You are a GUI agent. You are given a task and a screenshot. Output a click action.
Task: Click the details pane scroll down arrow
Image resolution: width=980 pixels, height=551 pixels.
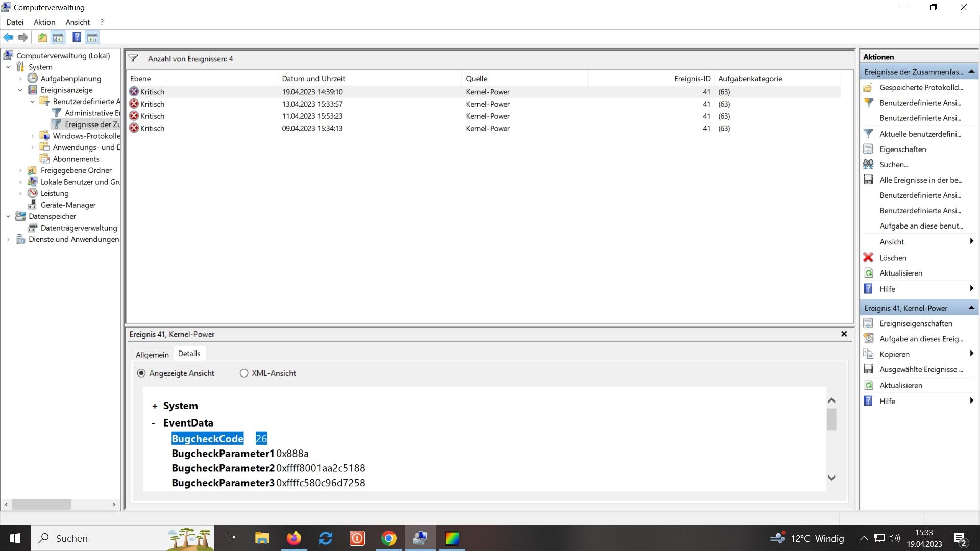click(831, 478)
